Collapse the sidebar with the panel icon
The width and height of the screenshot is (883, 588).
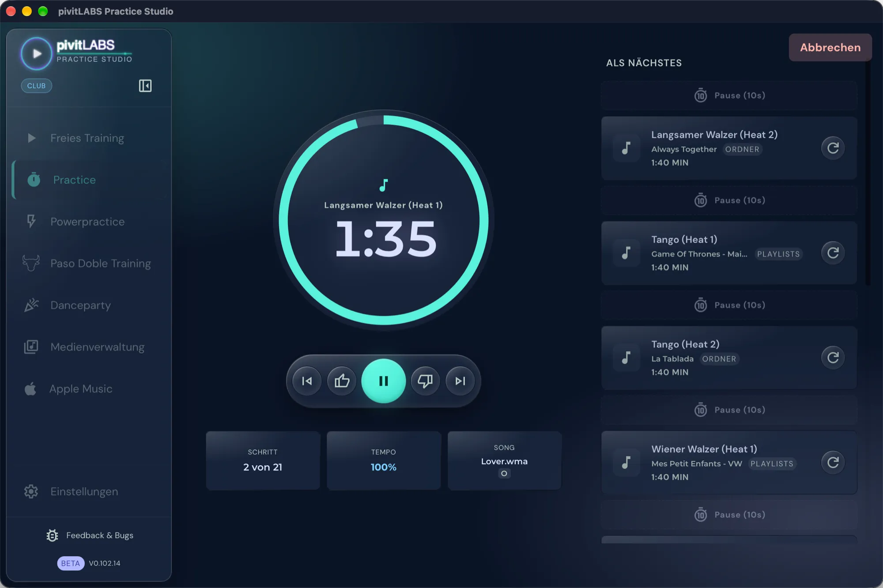[145, 86]
